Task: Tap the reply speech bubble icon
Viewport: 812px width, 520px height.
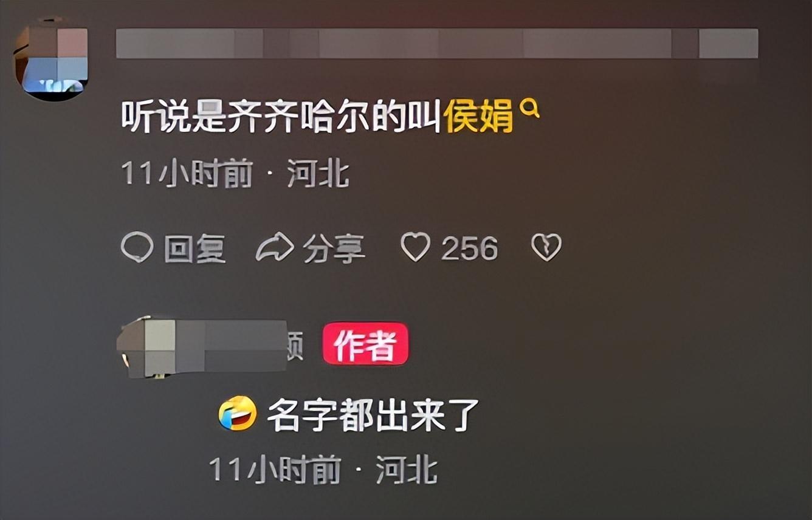Action: pos(137,248)
